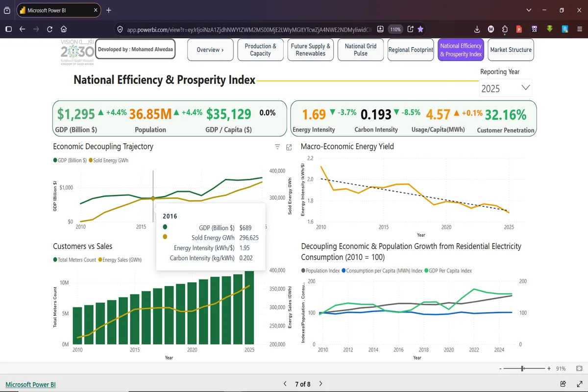Image resolution: width=588 pixels, height=392 pixels.
Task: Toggle the bookmark star icon
Action: pos(420,29)
